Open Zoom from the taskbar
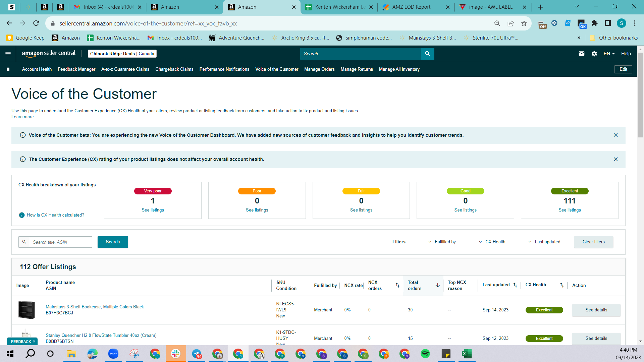The width and height of the screenshot is (644, 362). click(x=113, y=354)
